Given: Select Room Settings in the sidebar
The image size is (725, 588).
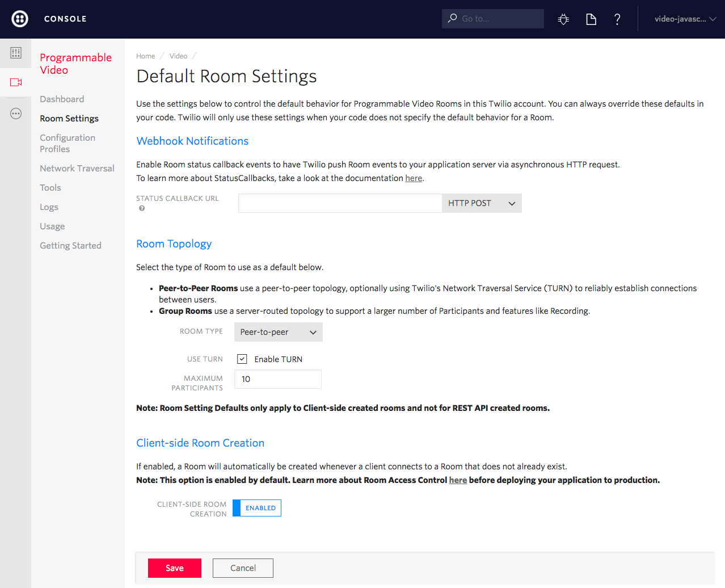Looking at the screenshot, I should (69, 118).
